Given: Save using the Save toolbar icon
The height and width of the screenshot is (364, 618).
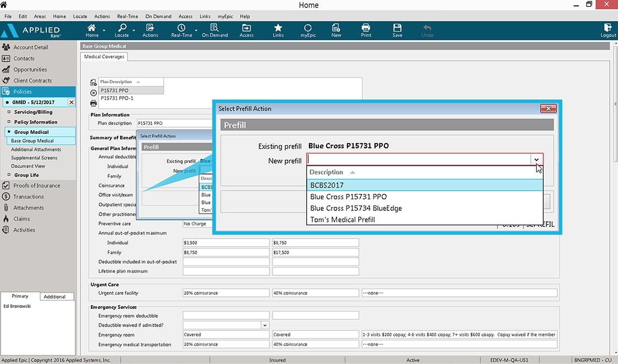Looking at the screenshot, I should tap(397, 30).
